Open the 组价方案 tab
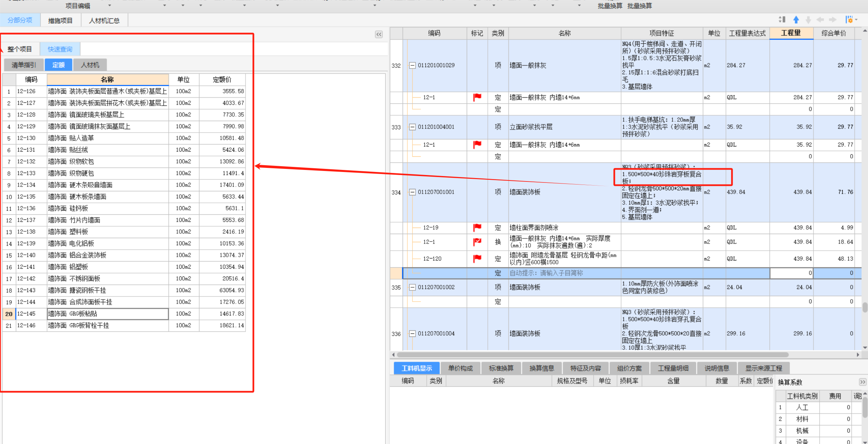The width and height of the screenshot is (868, 444). (x=629, y=368)
